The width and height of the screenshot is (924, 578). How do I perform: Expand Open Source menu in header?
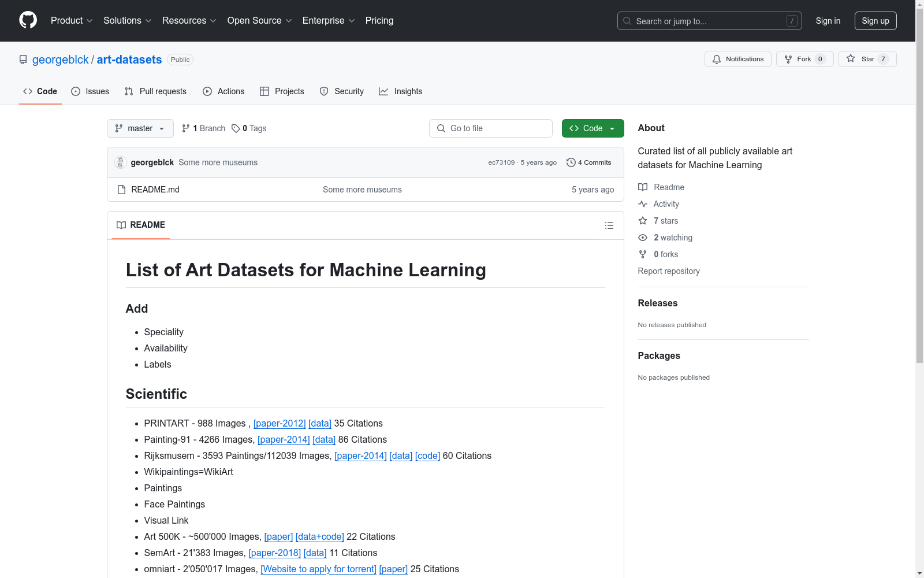pos(260,20)
